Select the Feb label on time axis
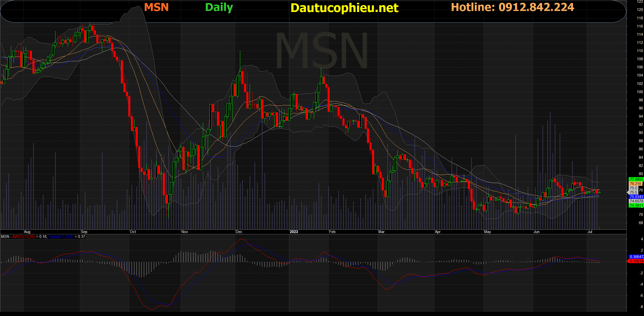This screenshot has height=316, width=644. pyautogui.click(x=332, y=232)
